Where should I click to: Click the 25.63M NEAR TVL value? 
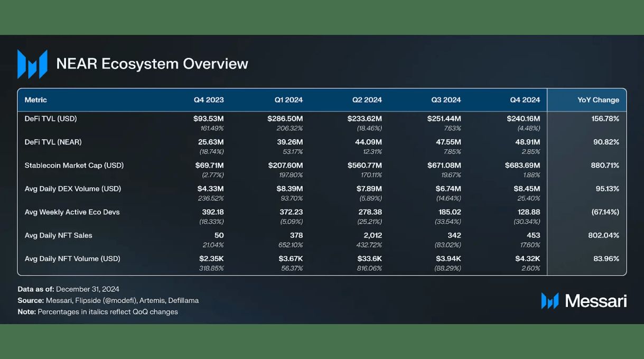[x=210, y=142]
